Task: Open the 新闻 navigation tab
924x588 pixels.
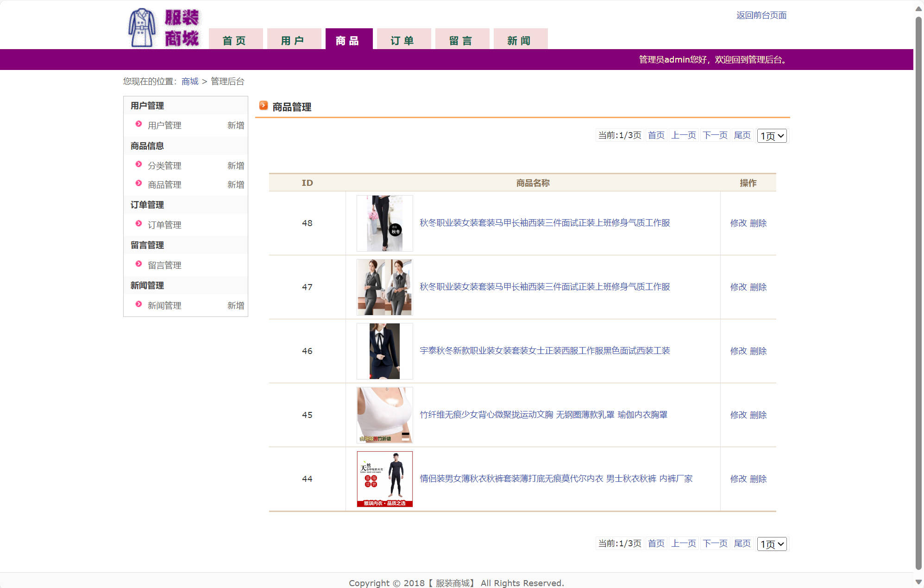Action: [x=520, y=40]
